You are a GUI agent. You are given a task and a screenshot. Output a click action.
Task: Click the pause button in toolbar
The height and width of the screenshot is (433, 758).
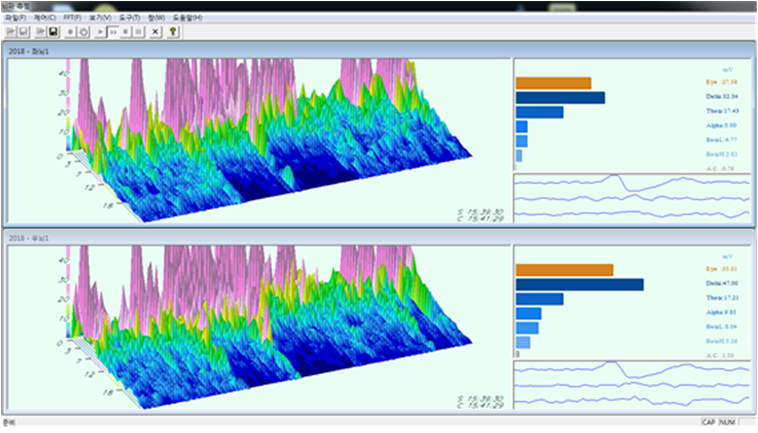(138, 32)
